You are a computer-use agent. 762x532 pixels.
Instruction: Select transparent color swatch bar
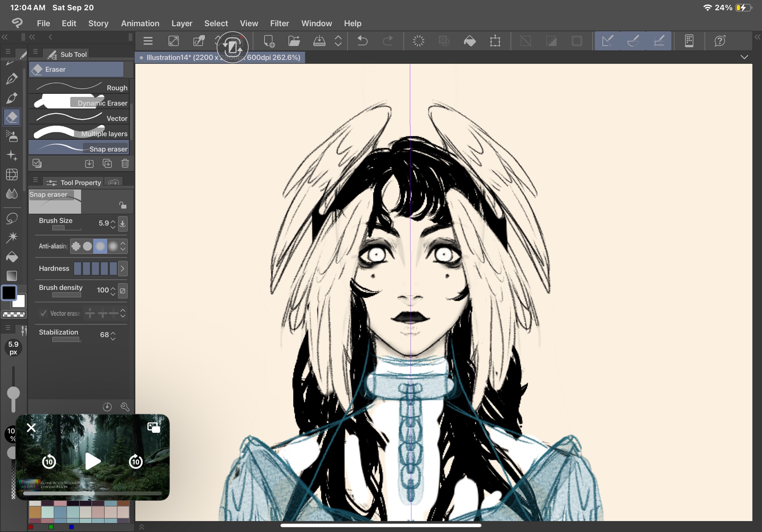[x=14, y=314]
